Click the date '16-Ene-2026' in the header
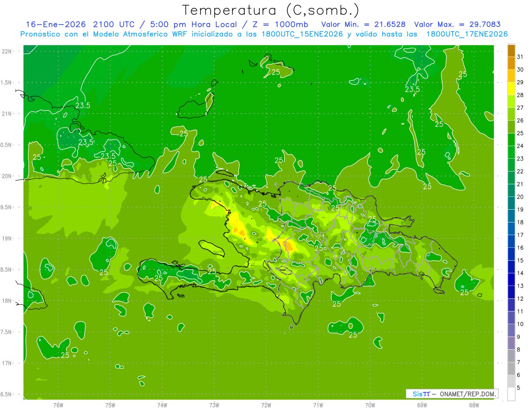 click(x=55, y=24)
